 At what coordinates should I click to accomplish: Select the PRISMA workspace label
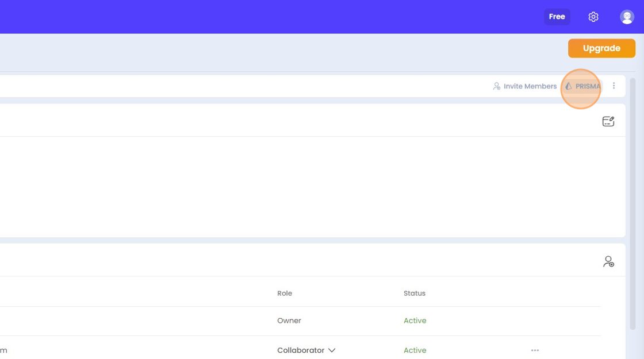pos(588,86)
